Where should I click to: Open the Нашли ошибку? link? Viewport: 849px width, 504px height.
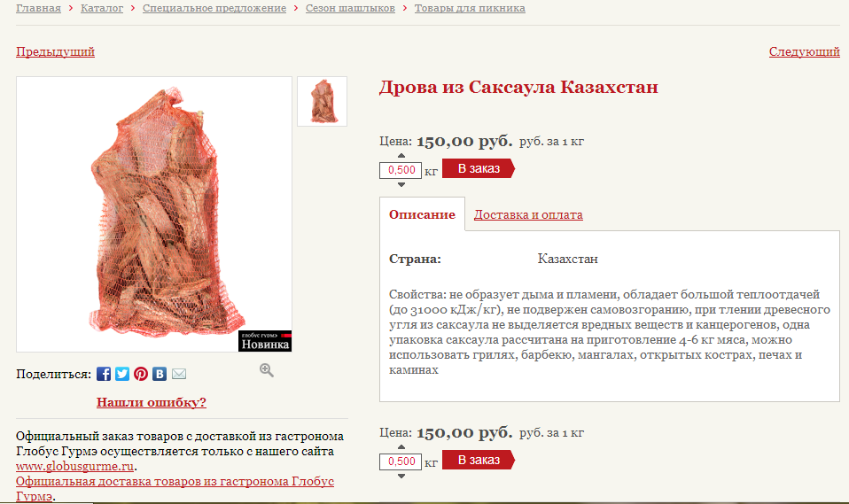pyautogui.click(x=151, y=402)
